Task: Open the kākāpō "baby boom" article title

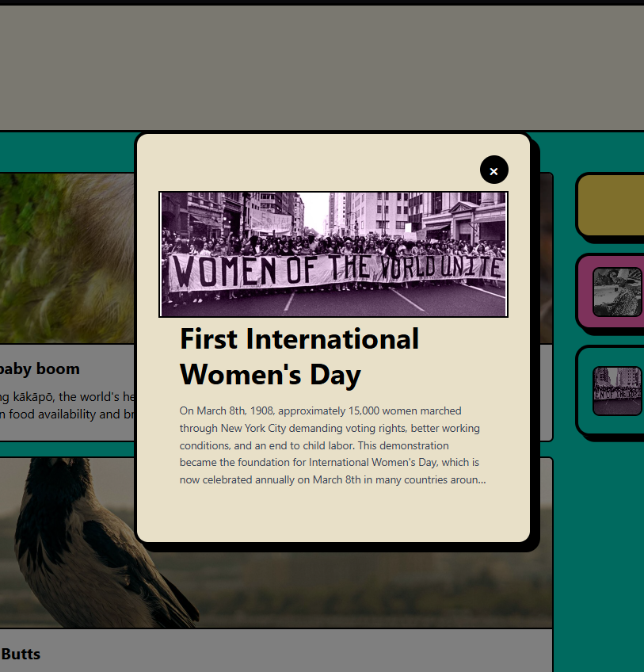Action: coord(40,369)
